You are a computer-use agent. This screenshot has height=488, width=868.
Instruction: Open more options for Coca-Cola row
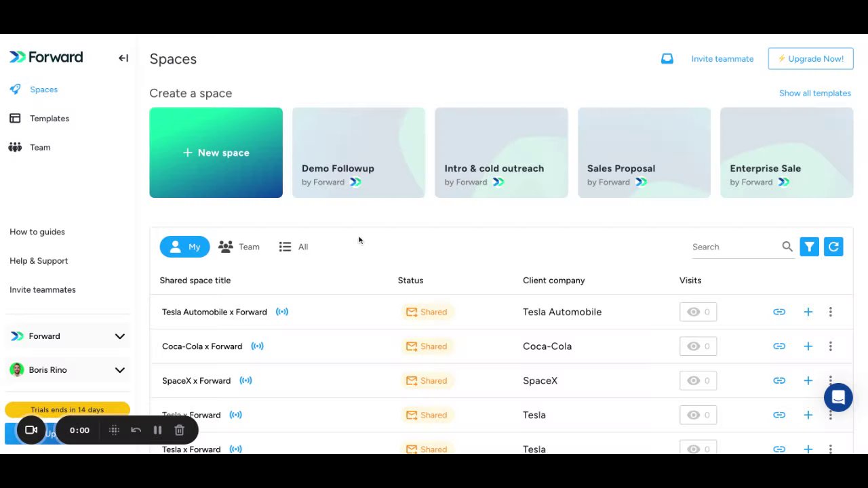point(830,346)
